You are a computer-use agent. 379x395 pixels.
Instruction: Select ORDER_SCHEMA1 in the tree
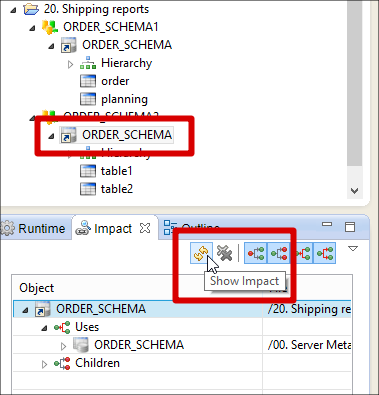(111, 27)
